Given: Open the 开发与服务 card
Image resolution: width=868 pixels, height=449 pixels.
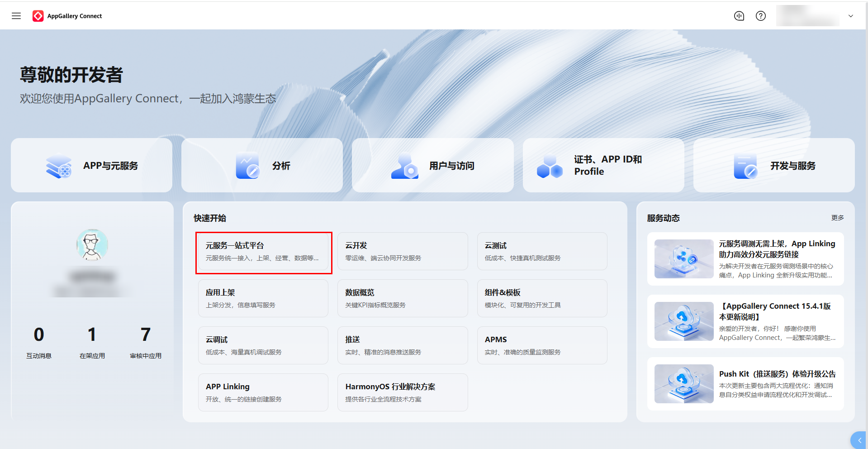Looking at the screenshot, I should 774,165.
